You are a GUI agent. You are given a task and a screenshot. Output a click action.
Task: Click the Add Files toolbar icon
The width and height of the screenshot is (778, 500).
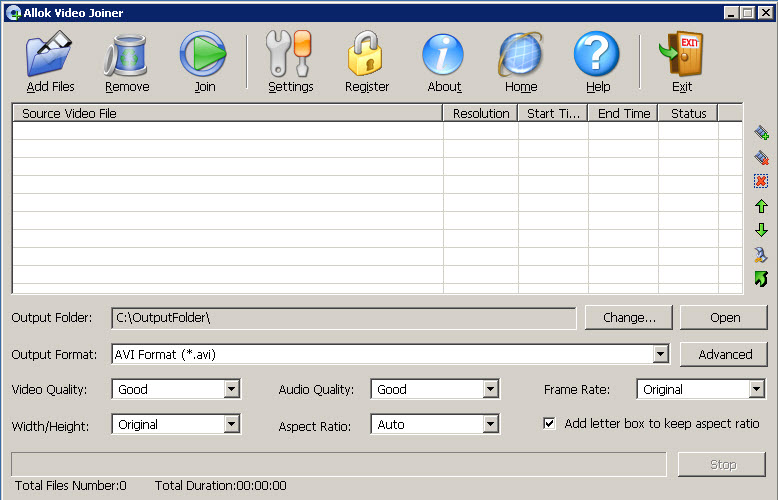[49, 53]
